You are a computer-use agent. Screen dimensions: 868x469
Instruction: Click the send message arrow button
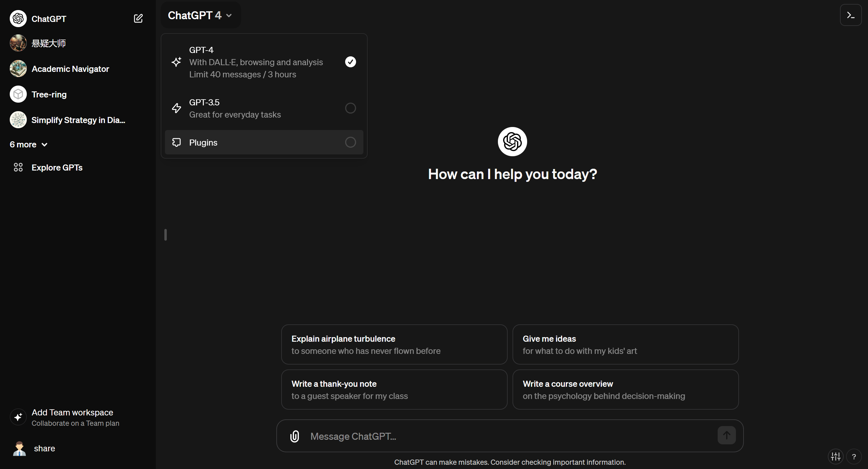pos(726,435)
